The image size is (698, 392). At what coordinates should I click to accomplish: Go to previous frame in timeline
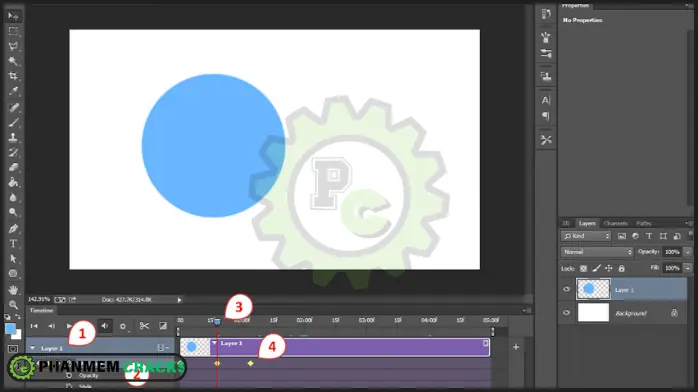click(x=52, y=326)
